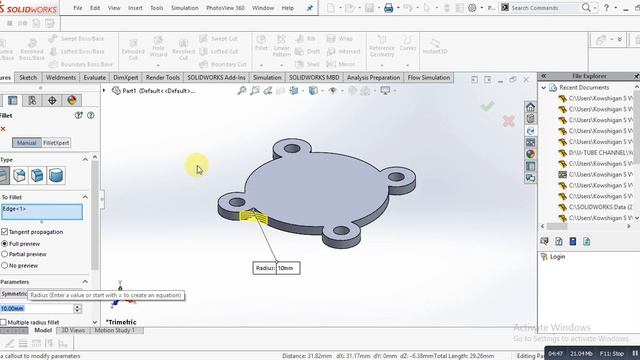This screenshot has width=640, height=360.
Task: Open the 3D Views bottom tab
Action: coord(73,330)
